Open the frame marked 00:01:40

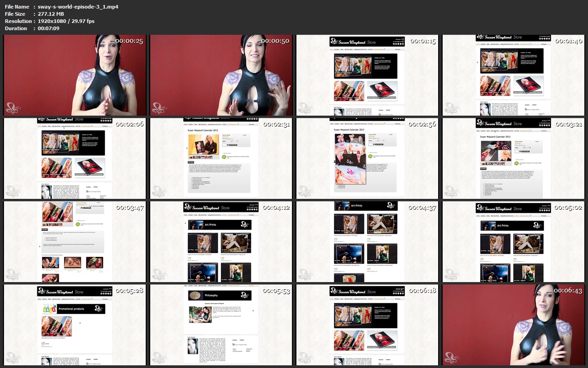pos(513,75)
